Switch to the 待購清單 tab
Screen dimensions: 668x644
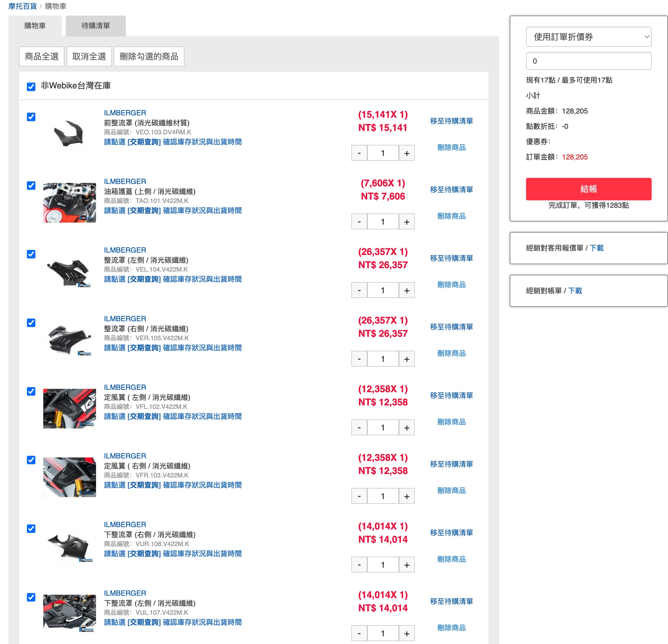tap(95, 26)
